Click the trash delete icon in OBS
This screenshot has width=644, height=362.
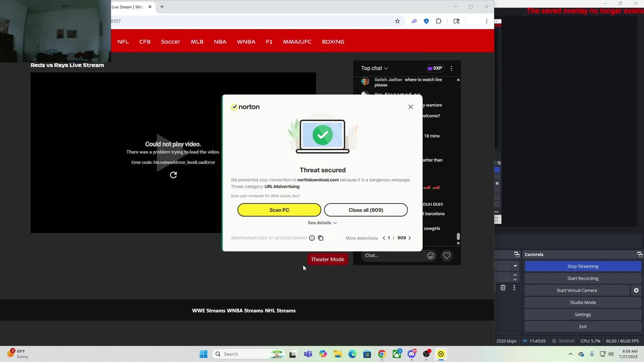click(503, 288)
